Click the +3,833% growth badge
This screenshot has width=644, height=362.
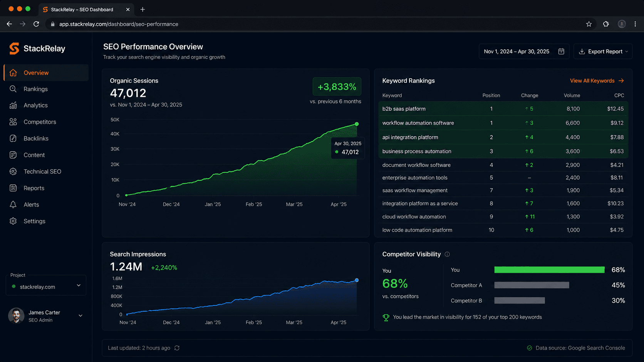coord(337,87)
